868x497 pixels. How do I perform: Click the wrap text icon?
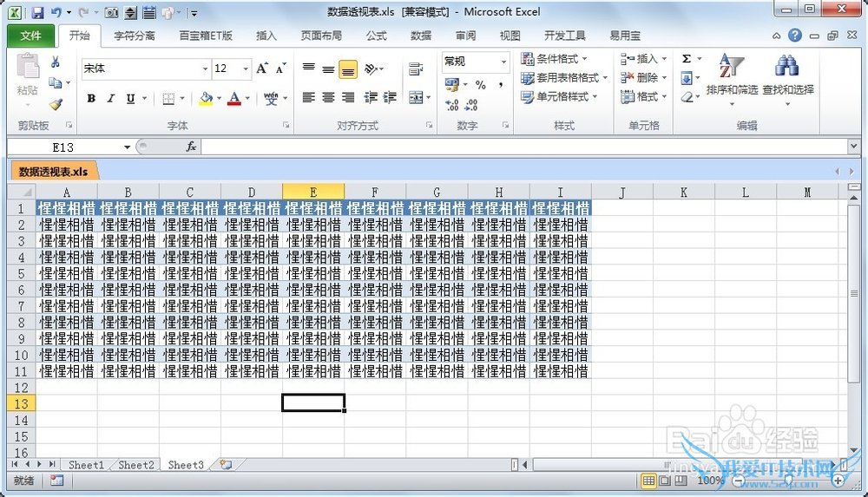tap(416, 69)
